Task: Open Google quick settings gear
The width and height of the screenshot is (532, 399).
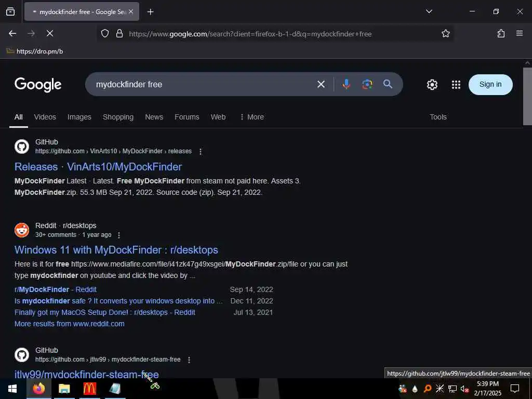Action: click(x=432, y=85)
